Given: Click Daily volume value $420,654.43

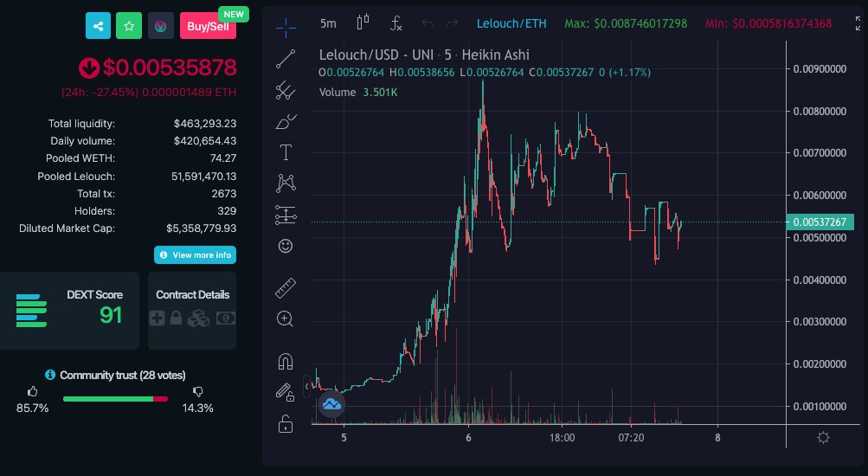Looking at the screenshot, I should click(x=205, y=141).
